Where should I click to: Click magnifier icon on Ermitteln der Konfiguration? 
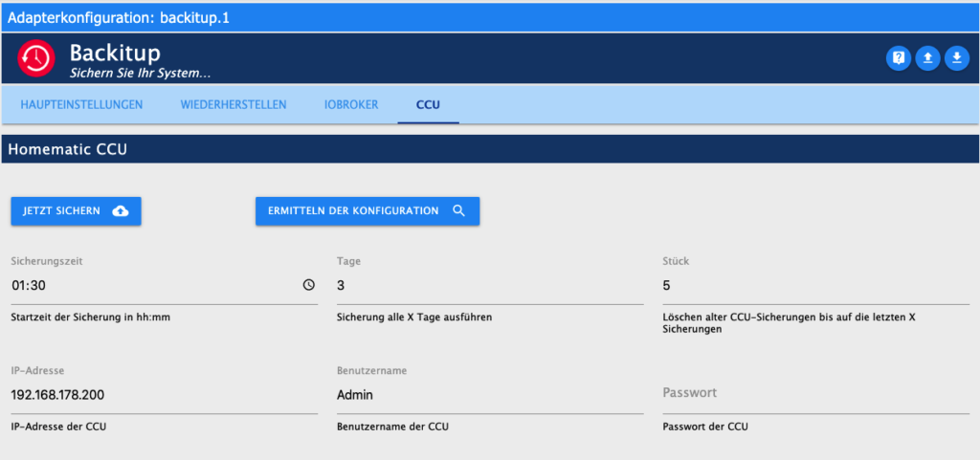(x=458, y=211)
